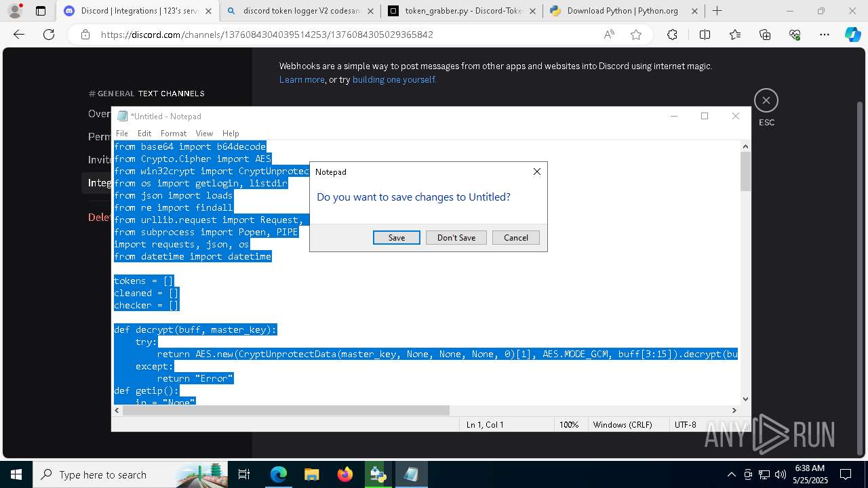Click Windows (CRLF) in Notepad status bar

pyautogui.click(x=623, y=424)
